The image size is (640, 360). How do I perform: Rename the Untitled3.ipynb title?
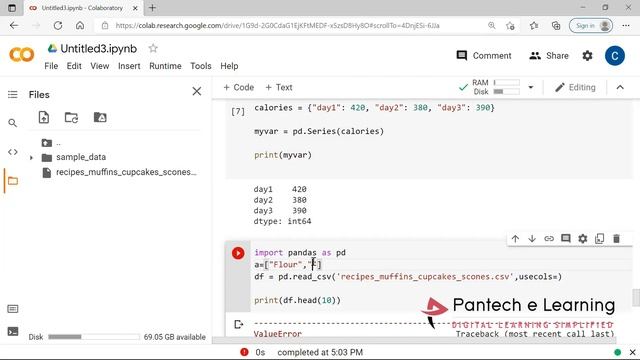point(98,49)
